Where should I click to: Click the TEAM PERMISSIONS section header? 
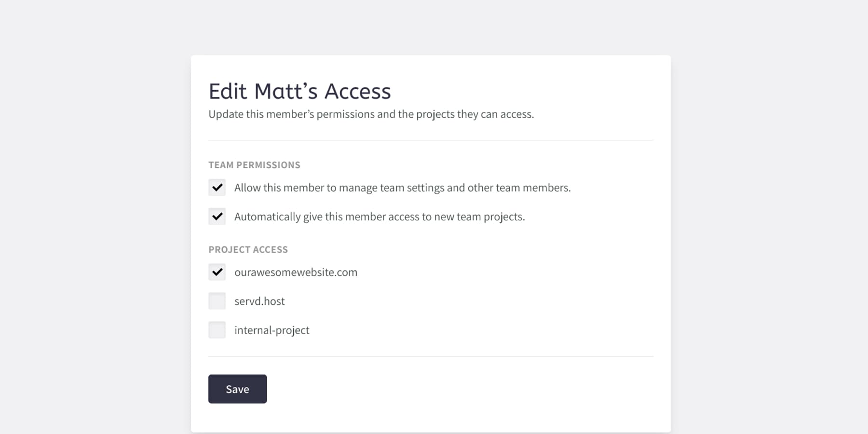click(254, 165)
